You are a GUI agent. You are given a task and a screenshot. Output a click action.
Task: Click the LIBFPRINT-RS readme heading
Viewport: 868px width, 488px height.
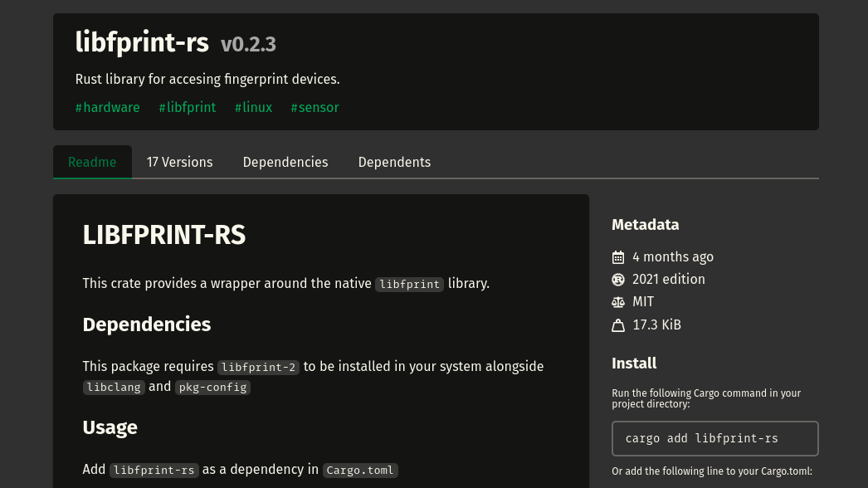(x=164, y=235)
